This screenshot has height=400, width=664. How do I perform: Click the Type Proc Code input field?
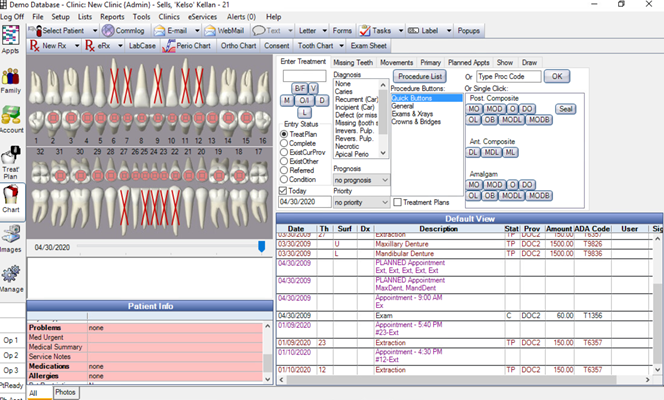pos(509,77)
